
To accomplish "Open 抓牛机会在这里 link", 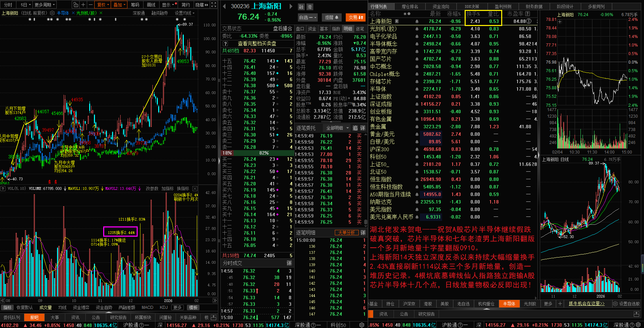I will pos(587,304).
